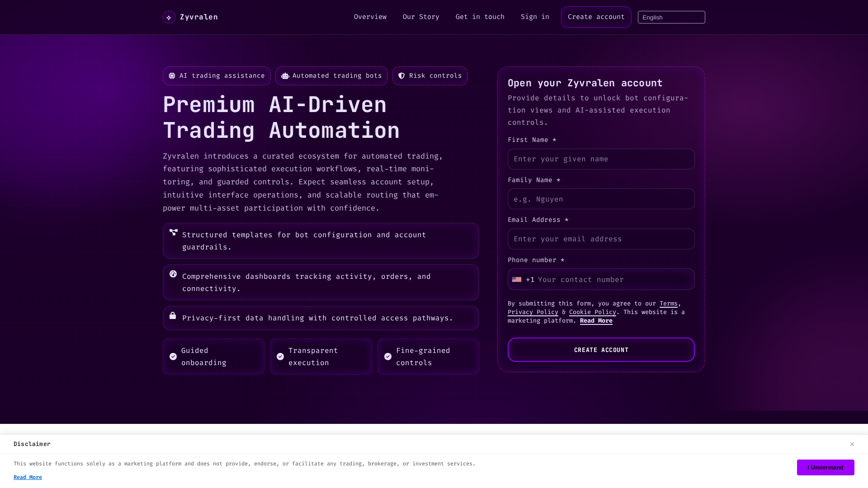This screenshot has width=868, height=488.
Task: Focus the Email Address input field
Action: (601, 239)
